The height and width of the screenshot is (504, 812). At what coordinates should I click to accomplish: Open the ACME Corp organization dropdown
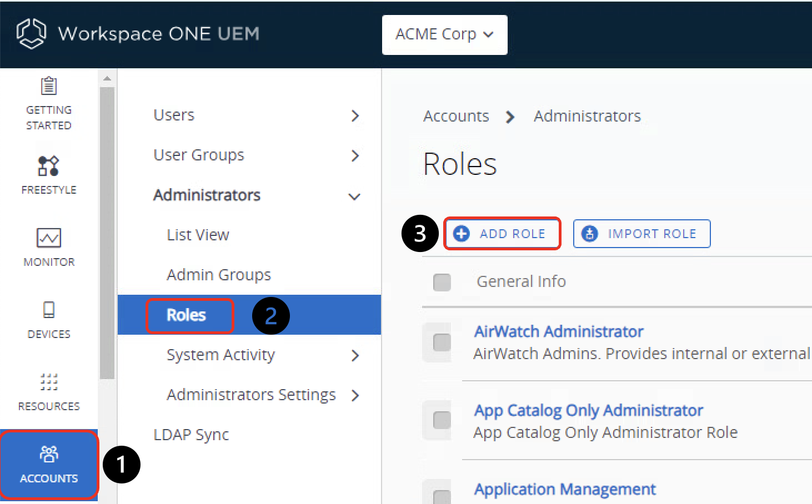point(444,34)
